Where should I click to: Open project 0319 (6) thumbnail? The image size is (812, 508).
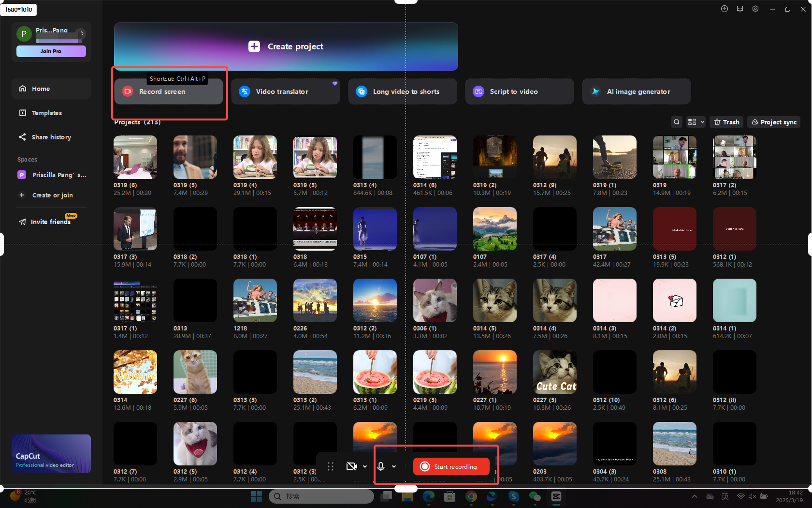(x=135, y=157)
